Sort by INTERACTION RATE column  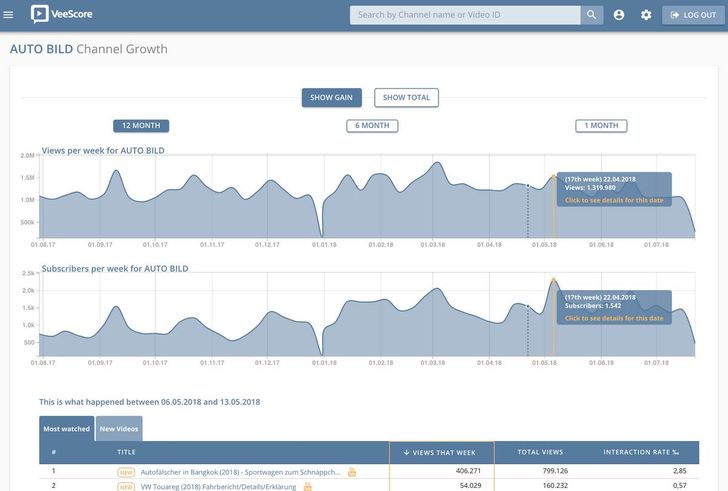point(641,452)
